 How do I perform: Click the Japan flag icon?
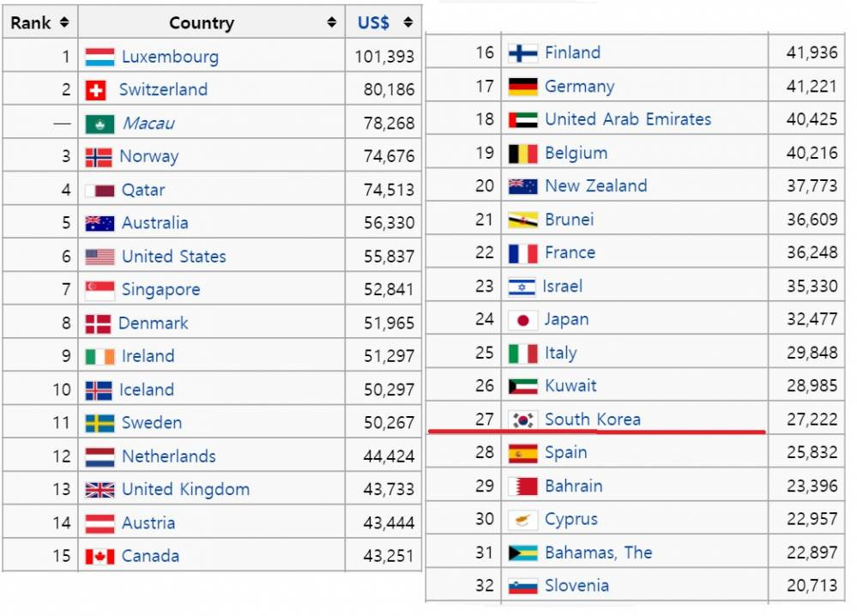(x=522, y=320)
